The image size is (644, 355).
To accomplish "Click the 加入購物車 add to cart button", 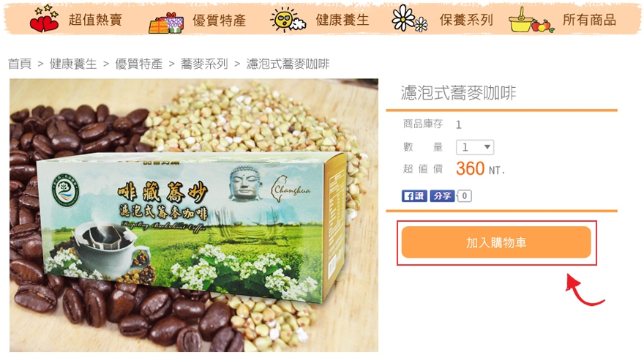I will (496, 242).
